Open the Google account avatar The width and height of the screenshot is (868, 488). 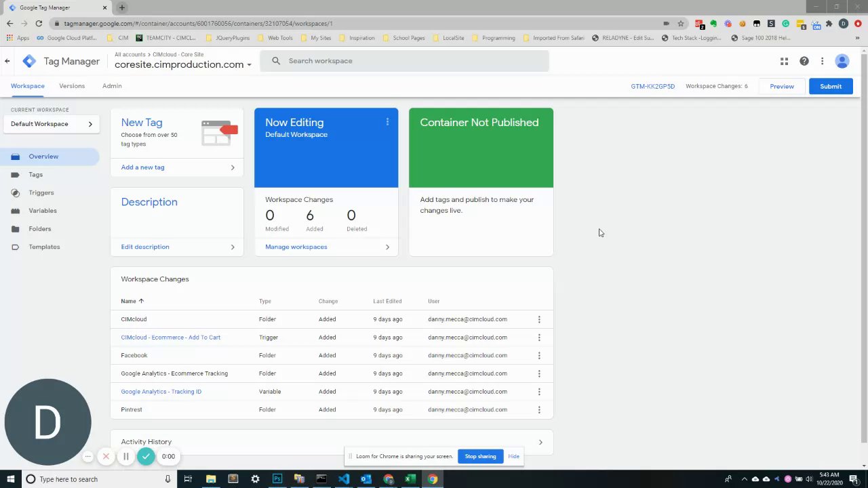[x=842, y=61]
